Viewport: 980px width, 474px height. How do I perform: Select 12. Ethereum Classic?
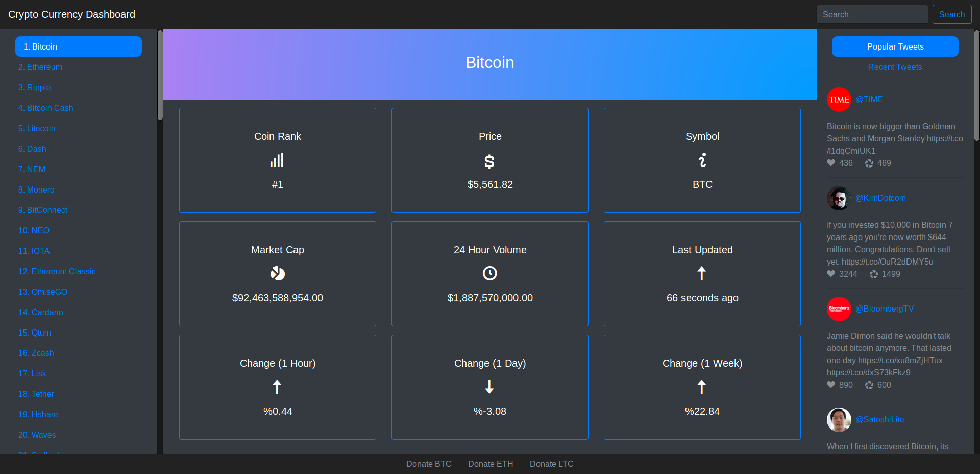[57, 271]
